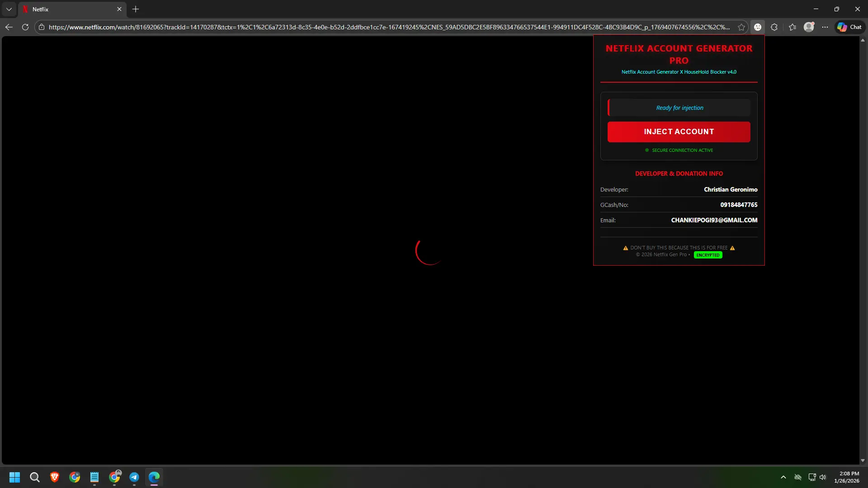Show hidden system tray icons
Screen dimensions: 868x488
[783, 477]
